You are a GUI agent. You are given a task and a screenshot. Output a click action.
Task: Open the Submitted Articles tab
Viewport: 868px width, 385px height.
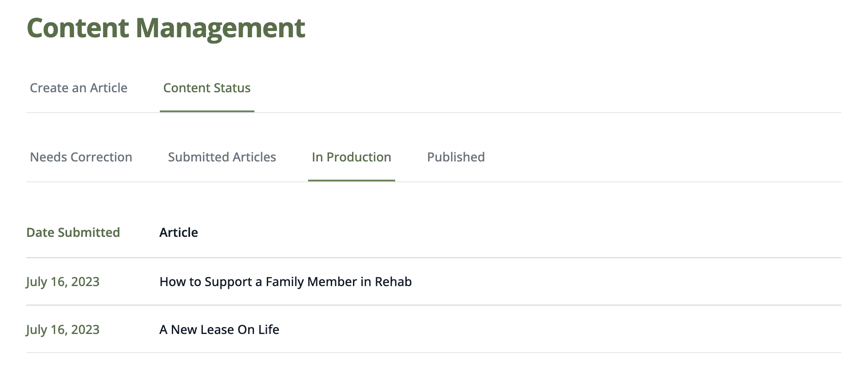pos(222,157)
